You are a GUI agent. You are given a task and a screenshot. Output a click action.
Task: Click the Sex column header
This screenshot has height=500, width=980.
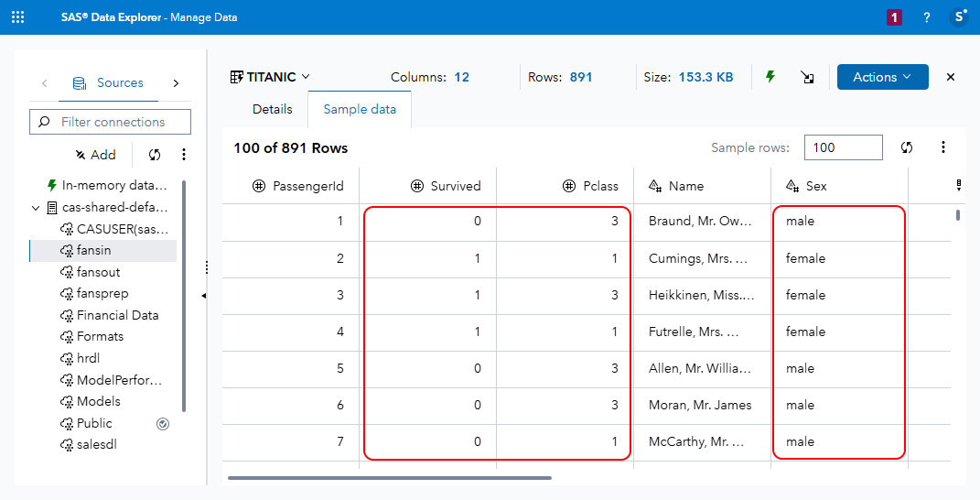[839, 186]
